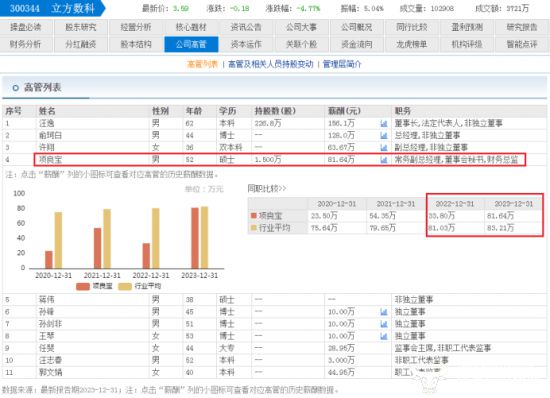Select the 公司高管 tab

[x=191, y=44]
